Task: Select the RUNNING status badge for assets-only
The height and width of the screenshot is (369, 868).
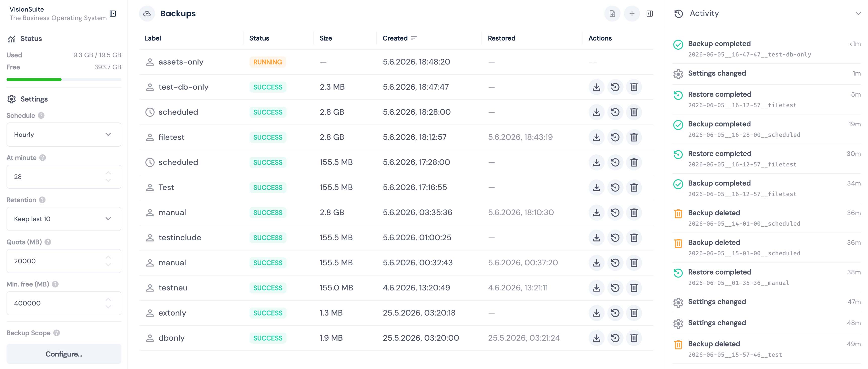Action: point(268,62)
